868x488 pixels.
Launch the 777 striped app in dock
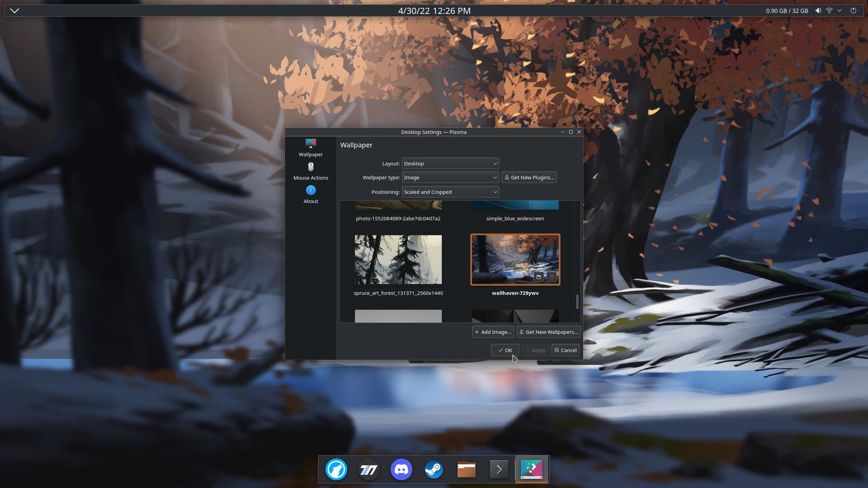coord(369,469)
